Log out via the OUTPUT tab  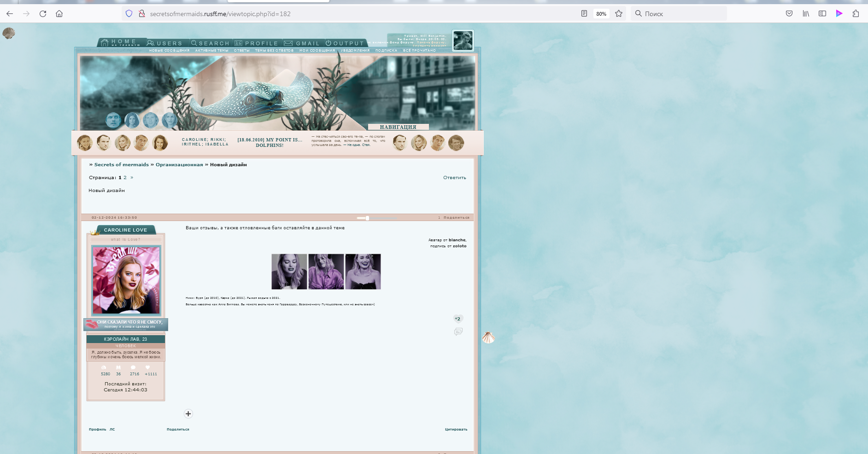pyautogui.click(x=345, y=43)
